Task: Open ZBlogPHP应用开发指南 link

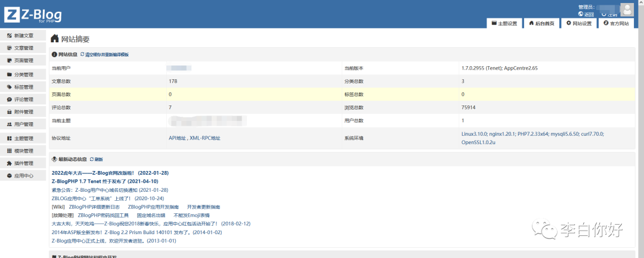Action: (x=153, y=207)
